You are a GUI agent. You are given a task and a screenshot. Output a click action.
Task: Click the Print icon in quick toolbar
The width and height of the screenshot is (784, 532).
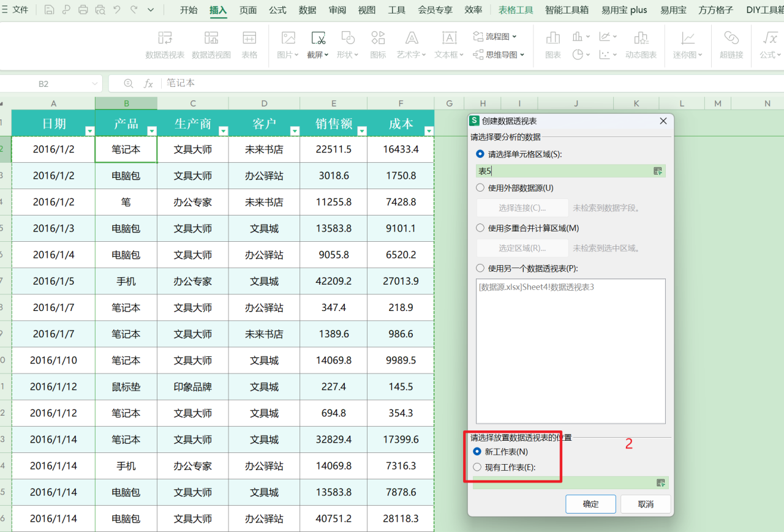click(x=83, y=10)
